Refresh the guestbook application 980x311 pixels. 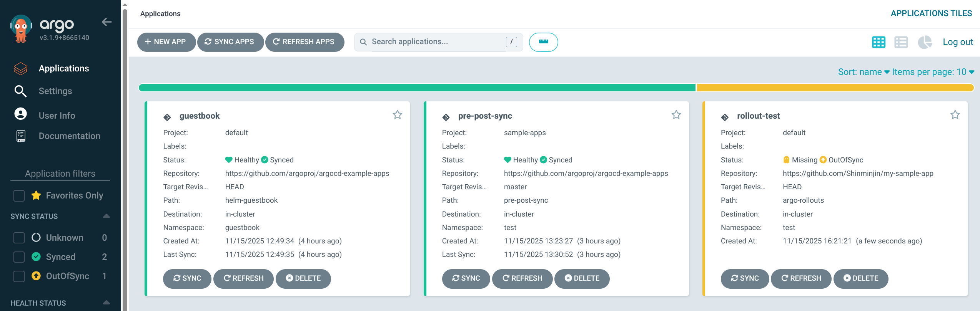pyautogui.click(x=243, y=278)
